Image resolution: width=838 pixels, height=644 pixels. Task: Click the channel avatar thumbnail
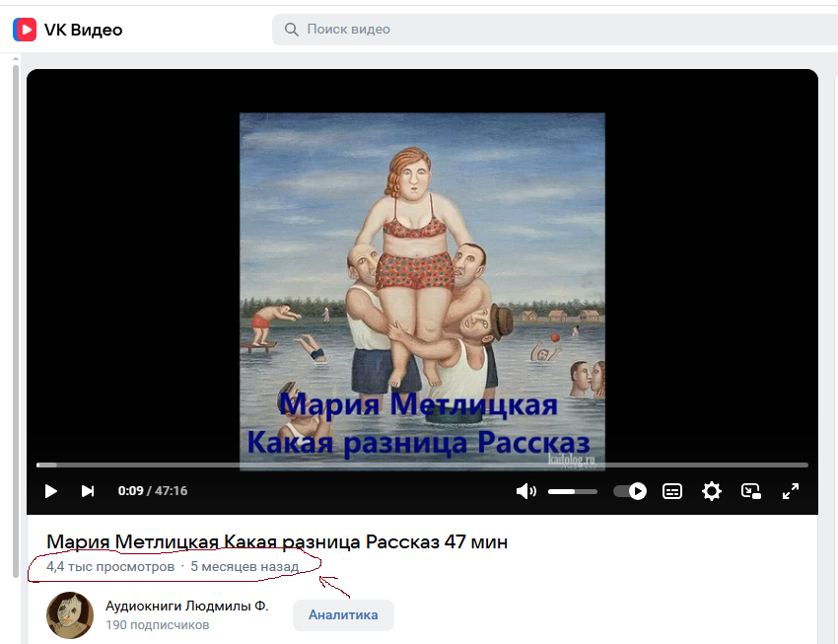click(x=69, y=614)
